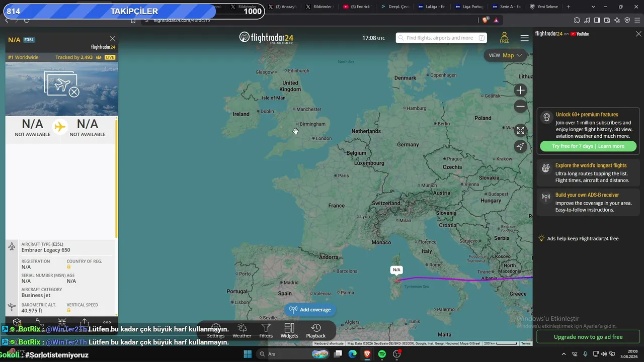The height and width of the screenshot is (362, 644).
Task: Open the Weather layer options
Action: point(242,331)
